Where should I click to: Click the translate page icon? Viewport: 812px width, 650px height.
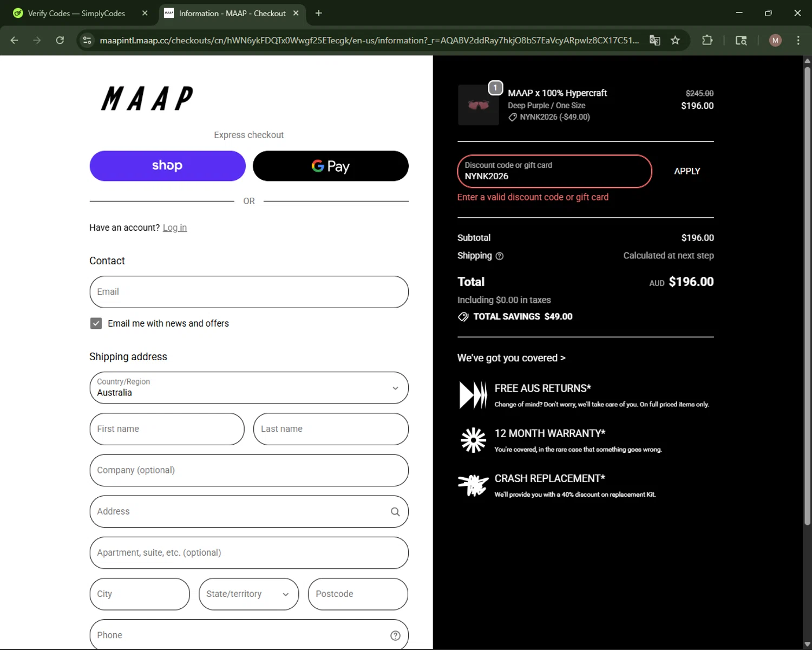(654, 40)
